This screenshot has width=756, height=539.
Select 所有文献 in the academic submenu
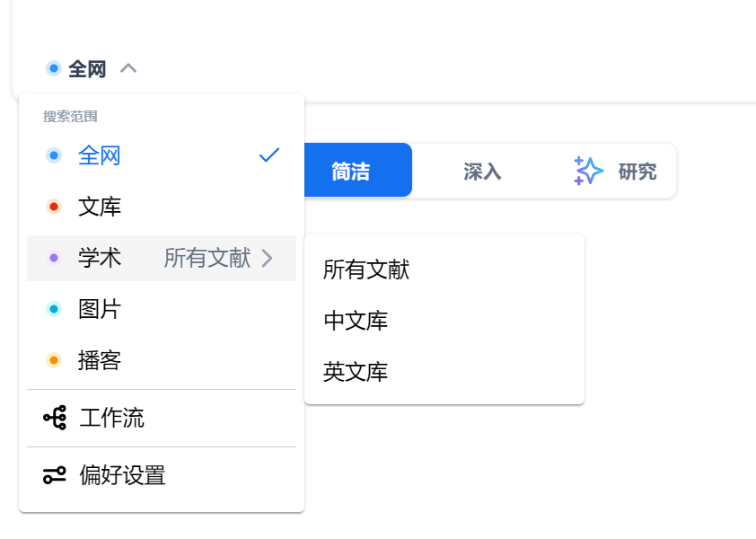click(x=366, y=269)
